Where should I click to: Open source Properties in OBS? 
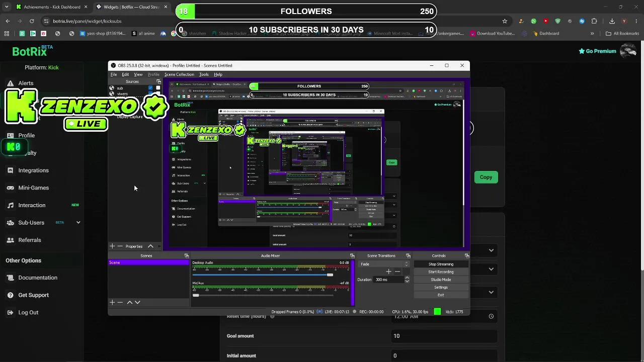click(134, 246)
